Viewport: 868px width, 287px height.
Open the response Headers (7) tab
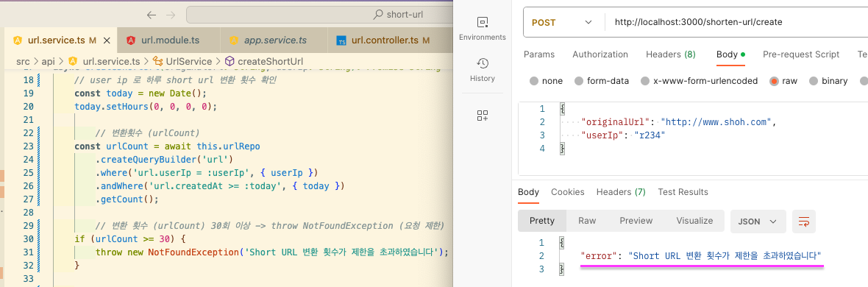click(621, 192)
